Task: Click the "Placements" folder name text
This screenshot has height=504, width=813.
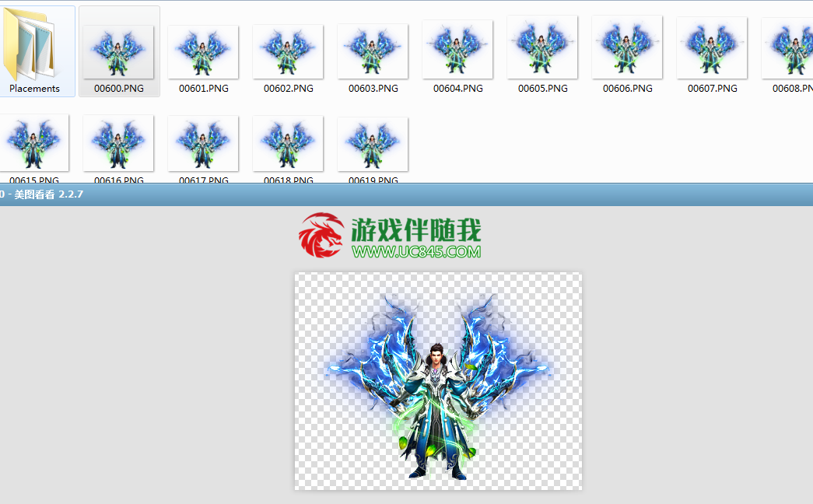Action: coord(34,89)
